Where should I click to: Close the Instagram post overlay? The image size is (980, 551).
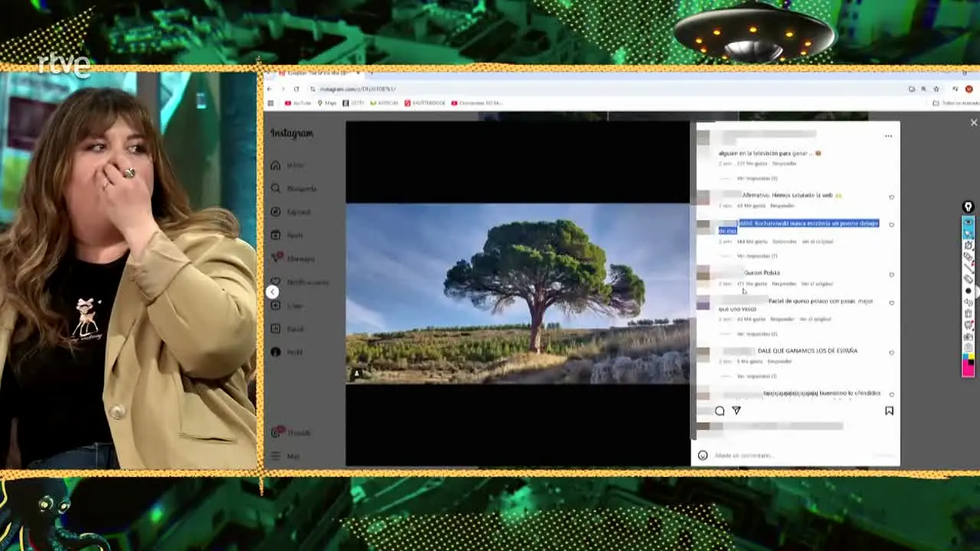(x=974, y=122)
